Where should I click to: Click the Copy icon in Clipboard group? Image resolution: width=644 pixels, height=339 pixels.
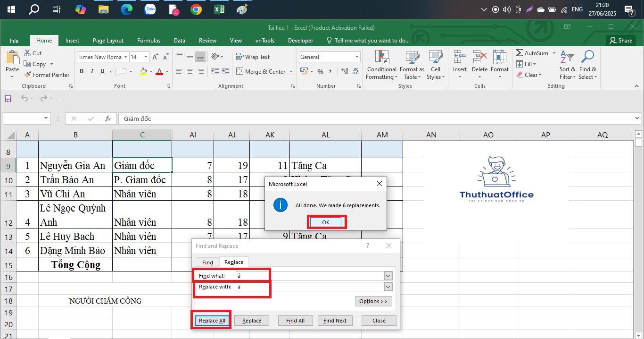(27, 64)
